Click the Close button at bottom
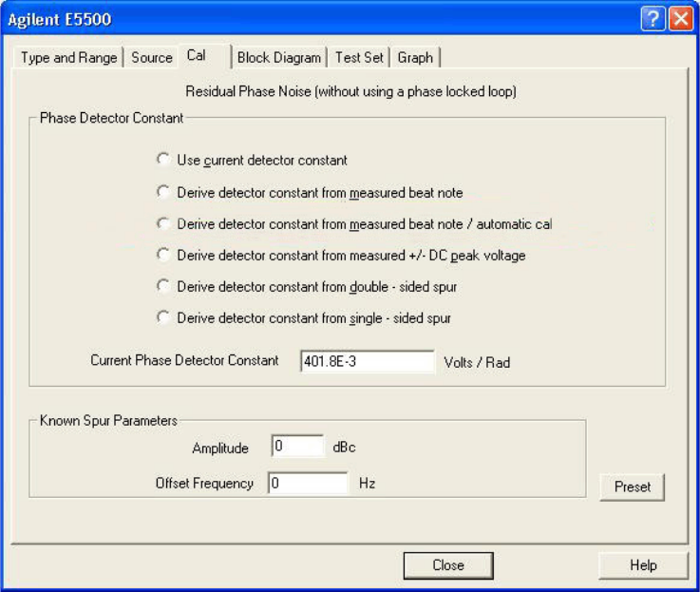Image resolution: width=700 pixels, height=592 pixels. [x=447, y=564]
